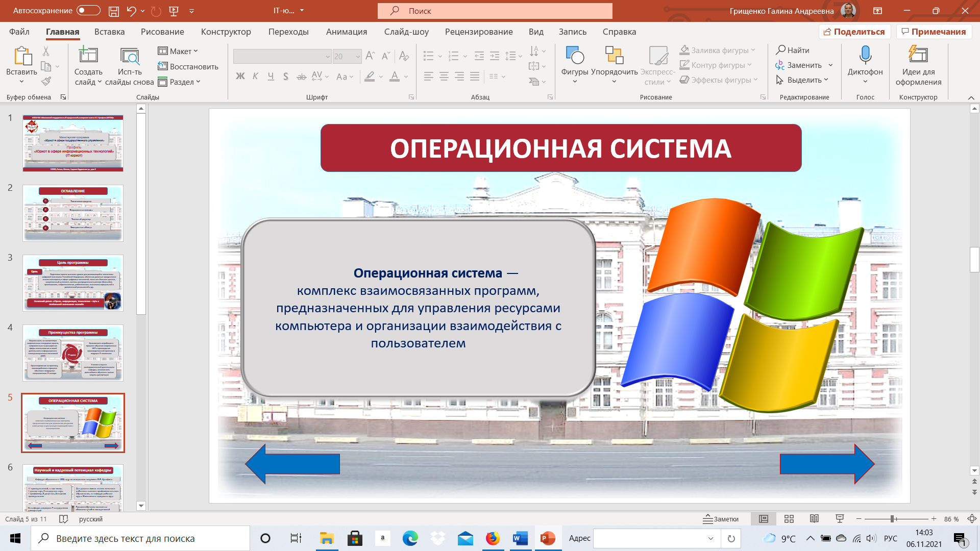Click the Поиск search field in title bar
Screen dimensions: 980x551
pyautogui.click(x=495, y=11)
